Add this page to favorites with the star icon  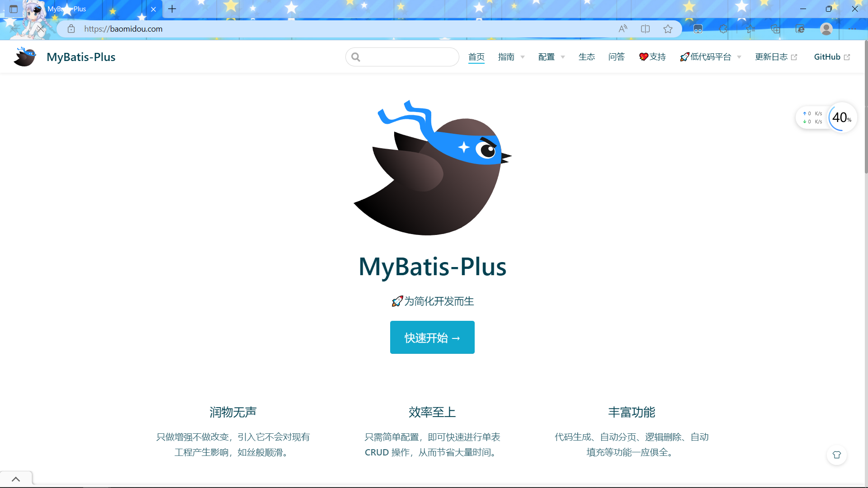pyautogui.click(x=668, y=29)
